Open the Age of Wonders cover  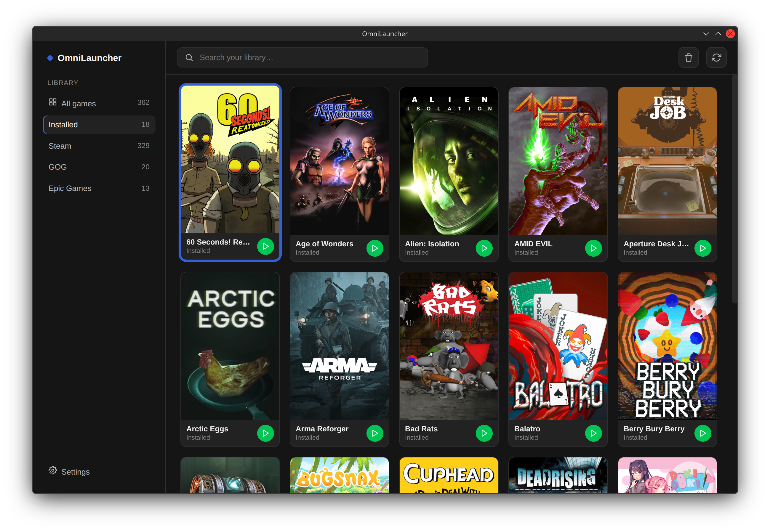click(x=340, y=161)
